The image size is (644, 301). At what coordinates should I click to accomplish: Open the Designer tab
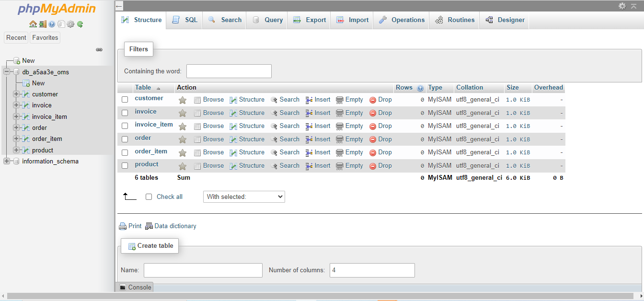pyautogui.click(x=505, y=20)
